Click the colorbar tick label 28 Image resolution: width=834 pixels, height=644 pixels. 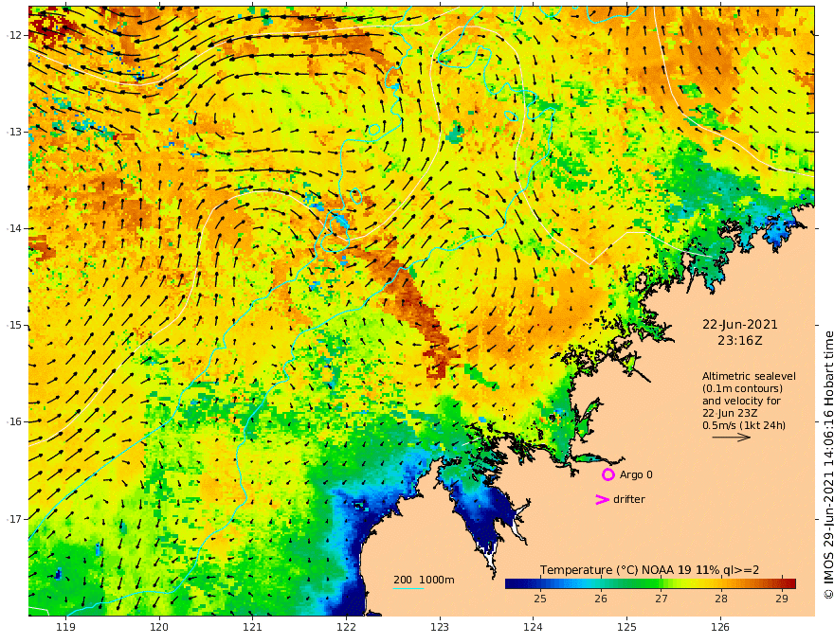[x=720, y=599]
